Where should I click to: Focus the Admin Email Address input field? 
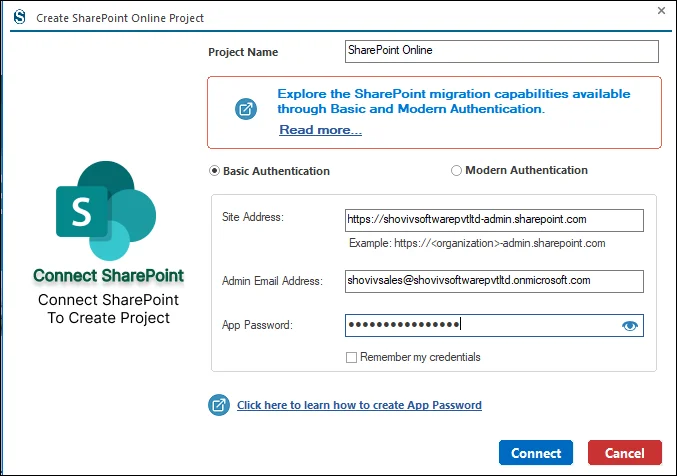pos(494,281)
